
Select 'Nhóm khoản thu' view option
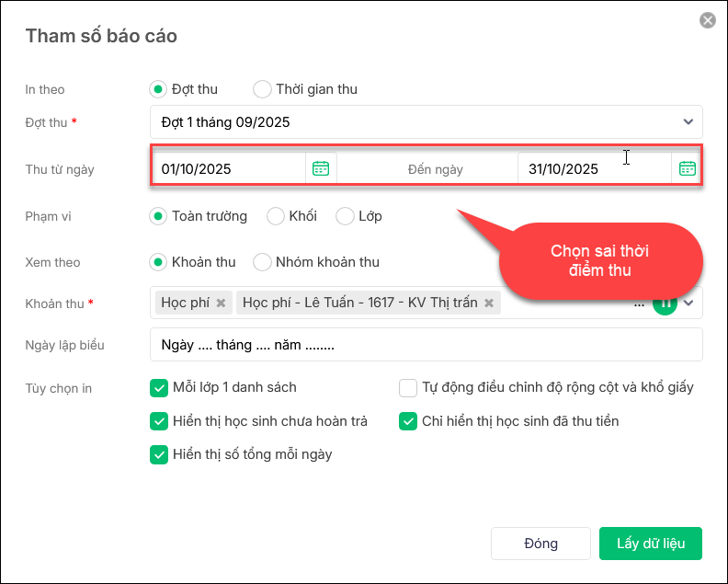(263, 262)
